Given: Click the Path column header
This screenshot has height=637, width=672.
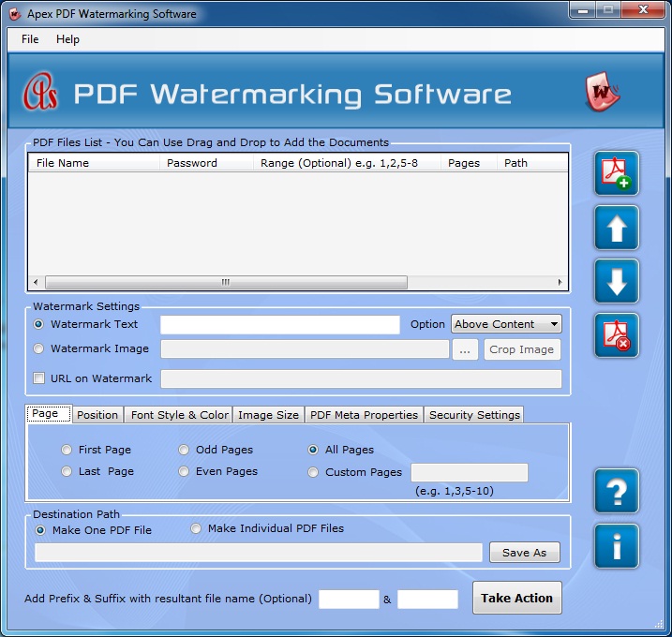Looking at the screenshot, I should click(532, 163).
